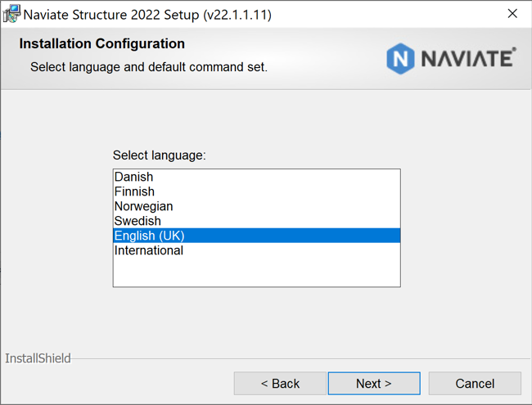Cancel the Naviate setup

pyautogui.click(x=475, y=383)
